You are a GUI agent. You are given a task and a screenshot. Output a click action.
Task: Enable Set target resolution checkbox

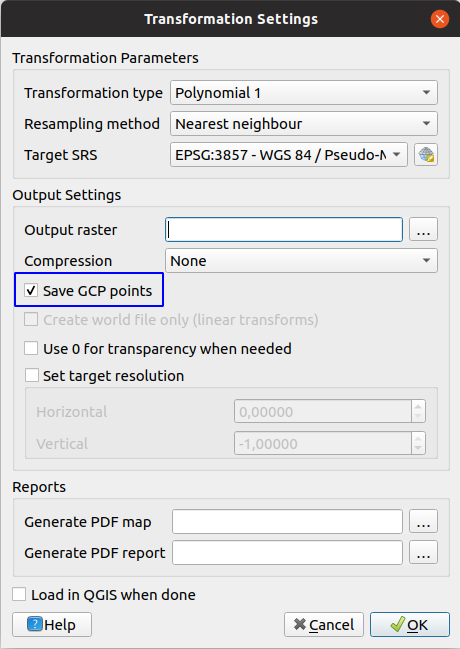coord(31,375)
